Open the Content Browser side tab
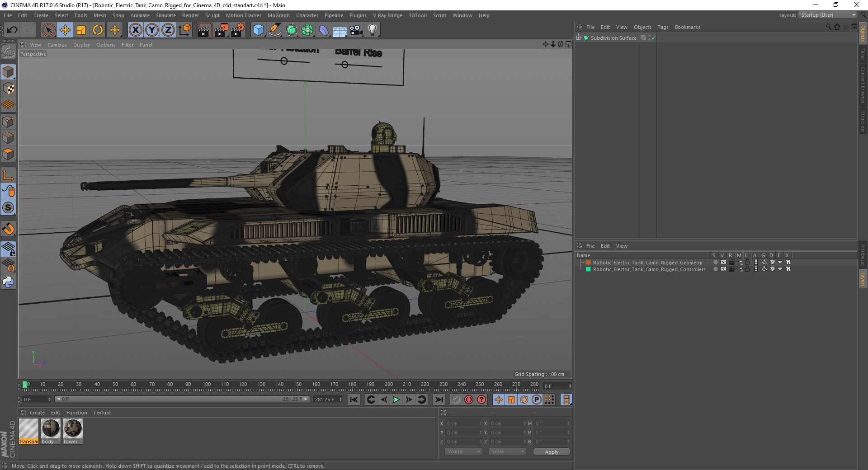 point(863,85)
